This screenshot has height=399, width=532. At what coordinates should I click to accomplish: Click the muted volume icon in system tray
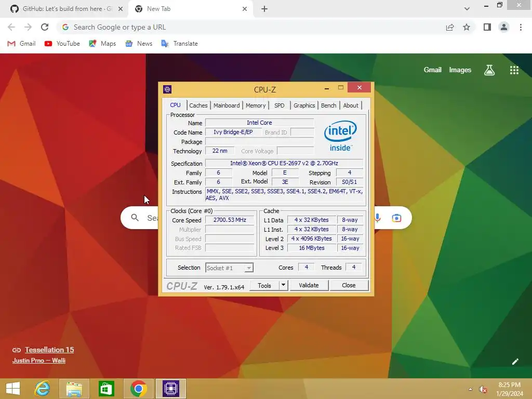coord(483,389)
